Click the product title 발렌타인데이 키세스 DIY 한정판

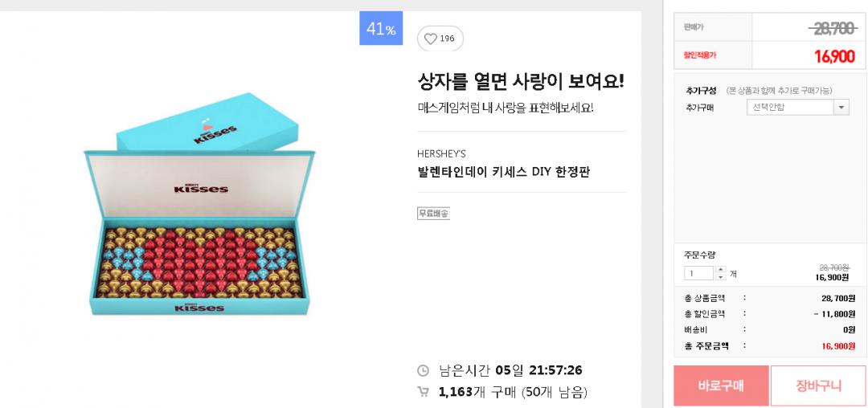click(x=504, y=172)
